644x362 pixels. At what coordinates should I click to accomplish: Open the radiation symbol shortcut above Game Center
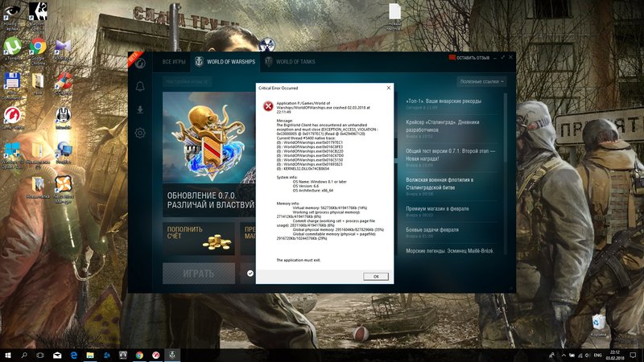(267, 43)
